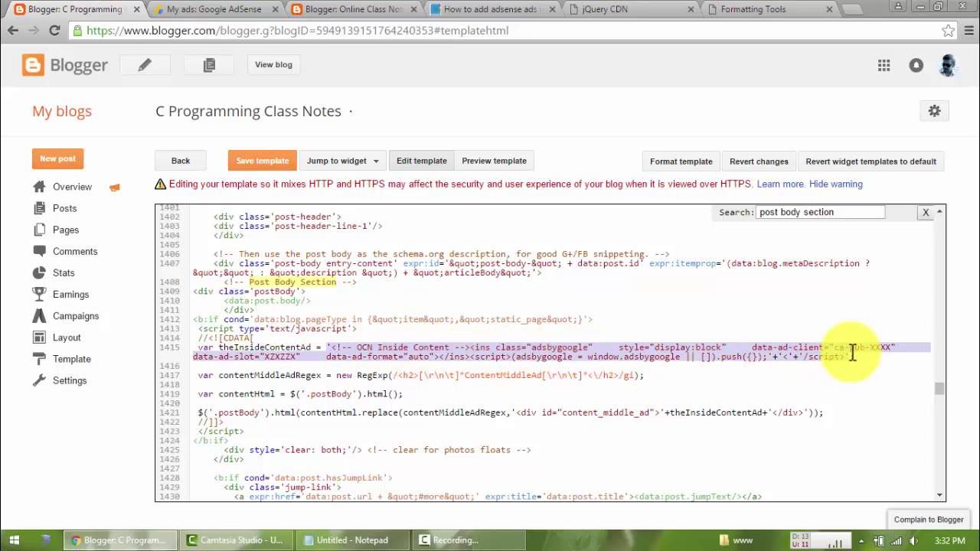
Task: Open the Google apps grid icon
Action: tap(884, 66)
